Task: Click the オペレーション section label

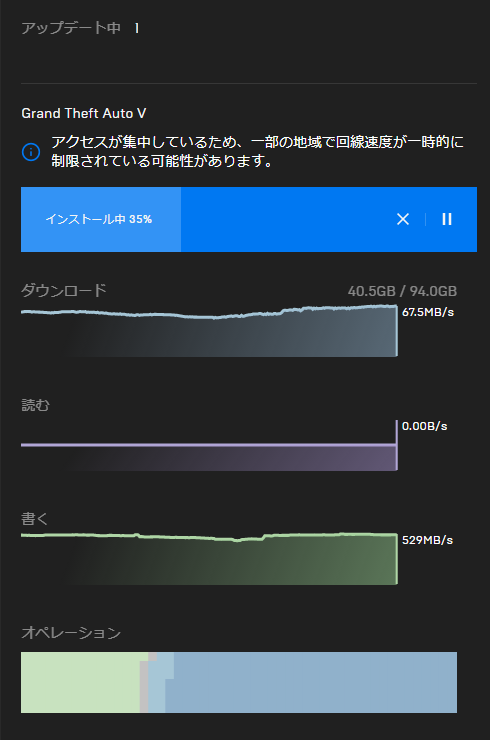Action: pyautogui.click(x=71, y=632)
